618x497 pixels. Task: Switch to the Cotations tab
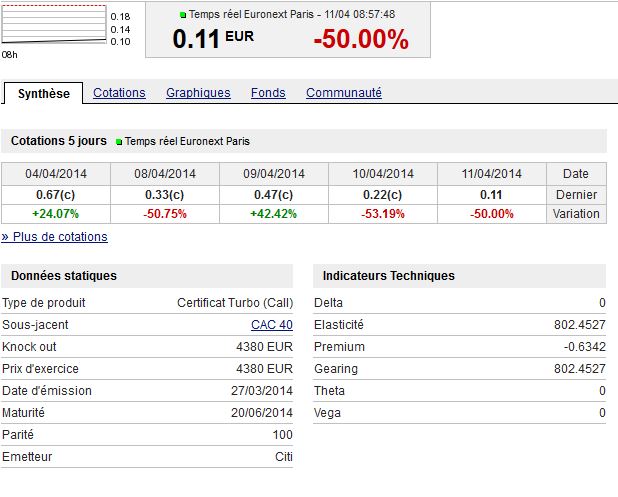pyautogui.click(x=119, y=93)
